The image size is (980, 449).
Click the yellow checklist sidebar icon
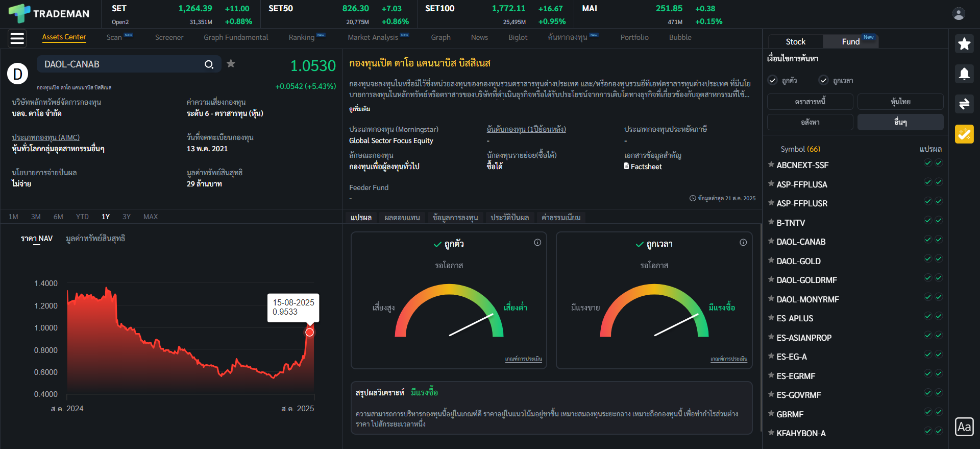[x=964, y=134]
